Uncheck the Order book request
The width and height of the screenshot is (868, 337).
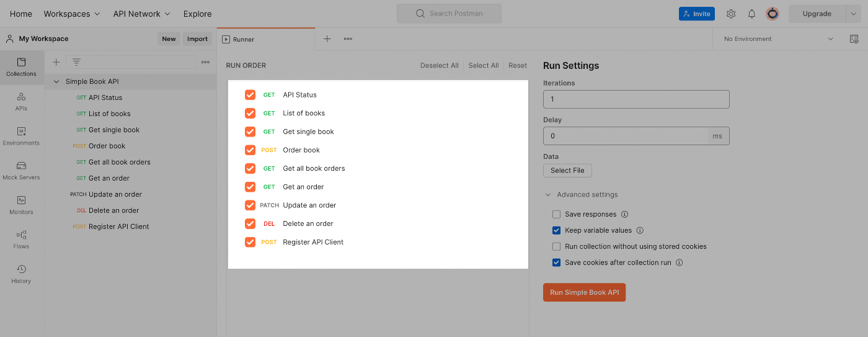[x=250, y=150]
